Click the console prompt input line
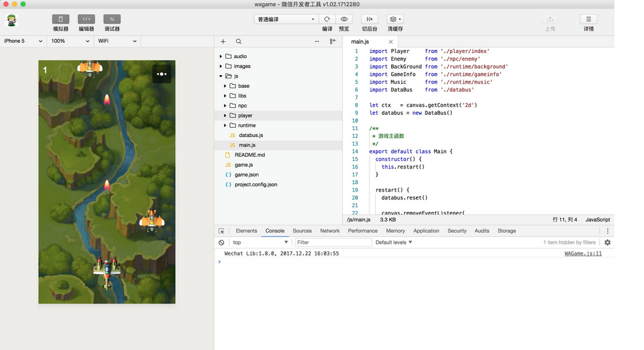 coord(415,262)
